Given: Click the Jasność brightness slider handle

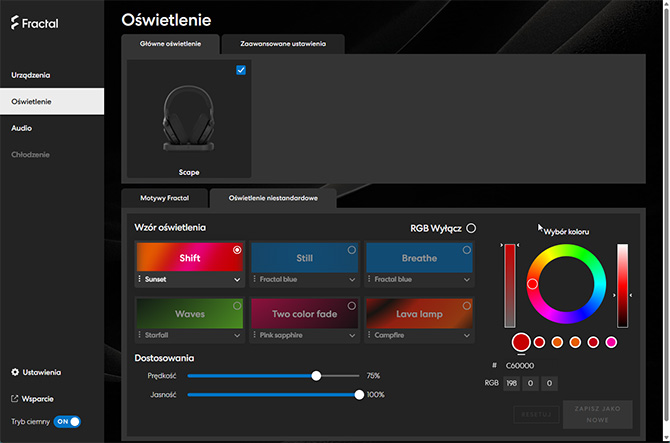Looking at the screenshot, I should pyautogui.click(x=359, y=395).
